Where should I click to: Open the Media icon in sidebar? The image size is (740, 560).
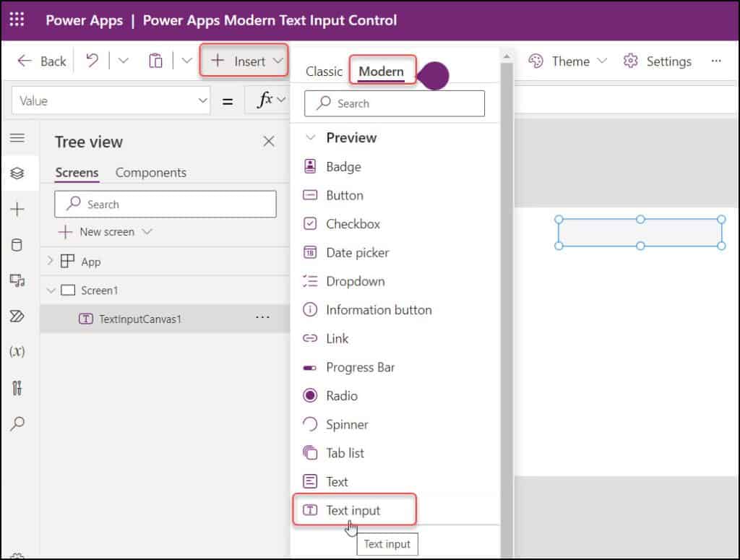point(17,280)
